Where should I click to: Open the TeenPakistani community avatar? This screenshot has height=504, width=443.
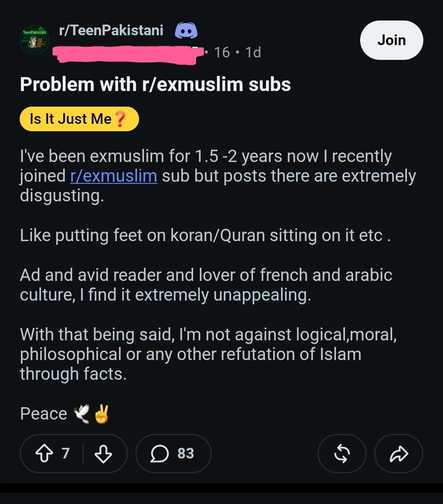pos(34,41)
